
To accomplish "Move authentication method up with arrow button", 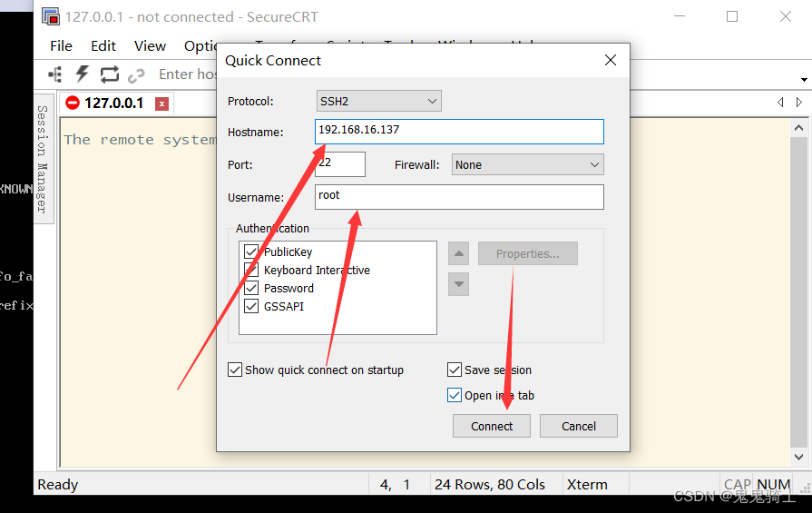I will tap(458, 253).
